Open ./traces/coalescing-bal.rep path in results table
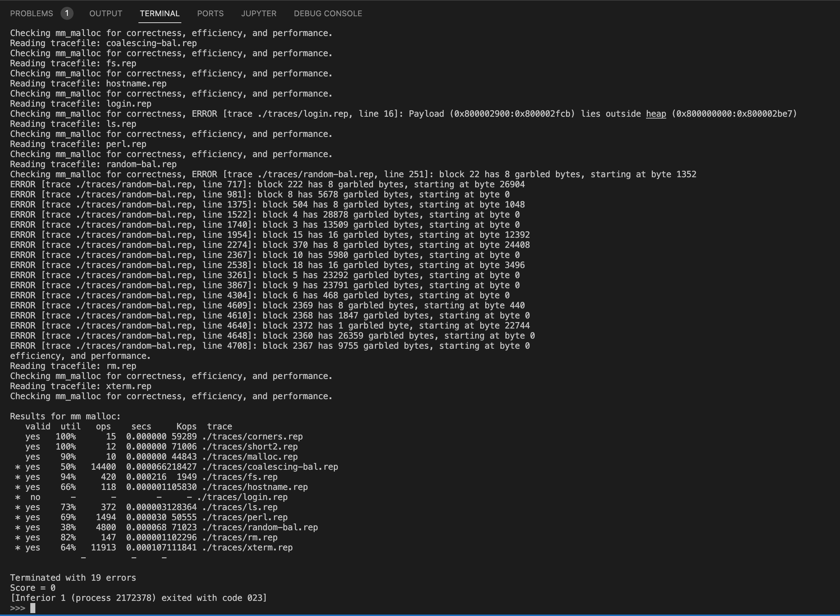Image resolution: width=840 pixels, height=616 pixels. pyautogui.click(x=270, y=467)
